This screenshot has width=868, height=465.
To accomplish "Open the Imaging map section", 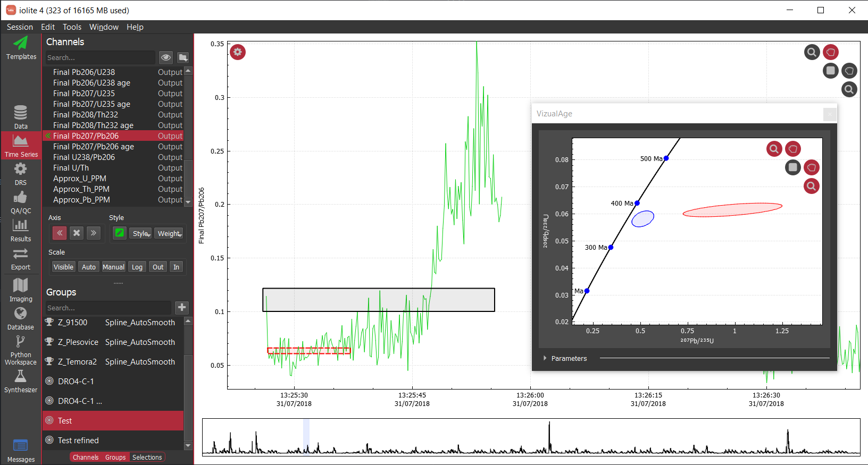I will tap(21, 290).
